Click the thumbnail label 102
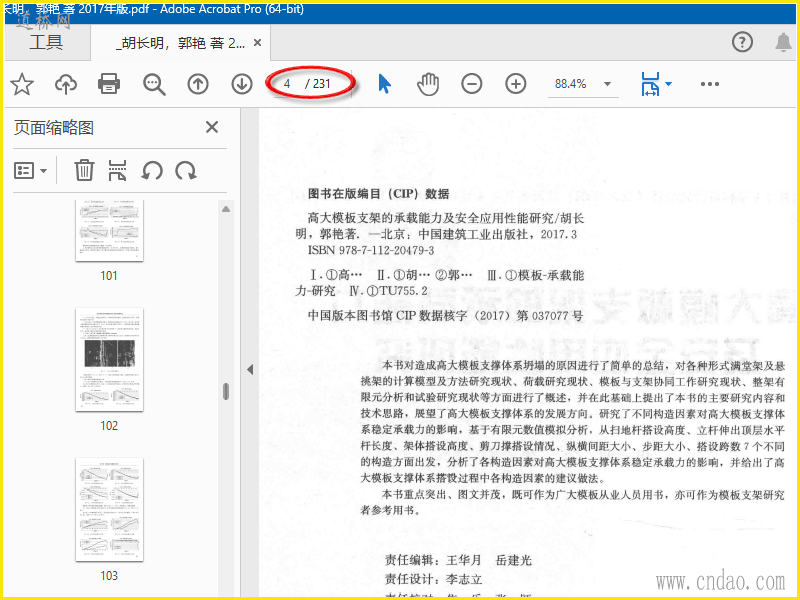 109,426
